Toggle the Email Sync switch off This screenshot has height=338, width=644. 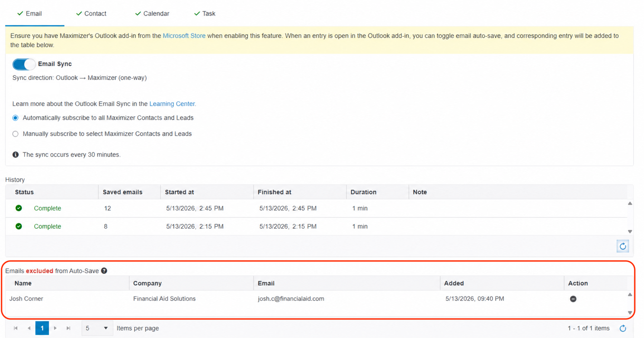pyautogui.click(x=24, y=64)
